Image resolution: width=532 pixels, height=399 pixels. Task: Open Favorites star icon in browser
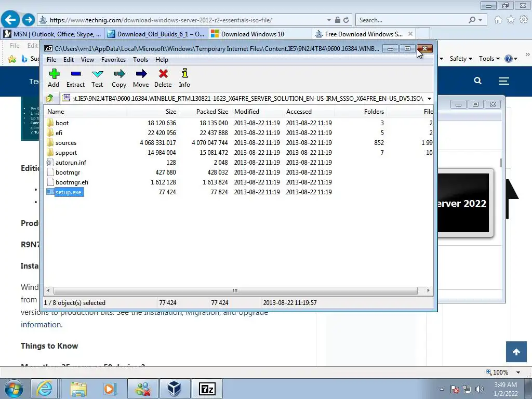[x=511, y=20]
